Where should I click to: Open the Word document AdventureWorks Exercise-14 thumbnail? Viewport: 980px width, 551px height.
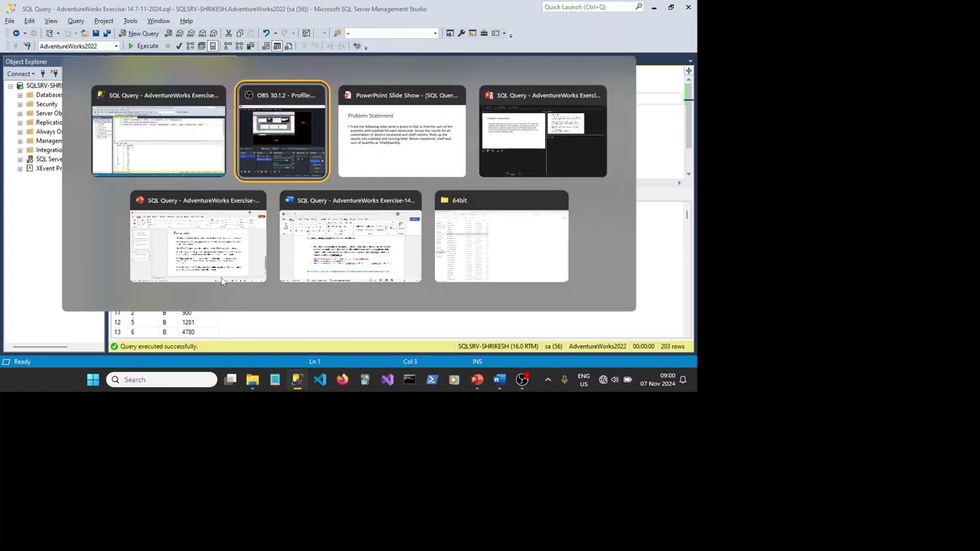coord(351,236)
